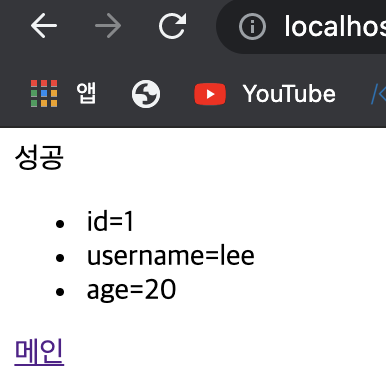Open the globe bookmark icon
Image resolution: width=386 pixels, height=386 pixels.
[146, 94]
